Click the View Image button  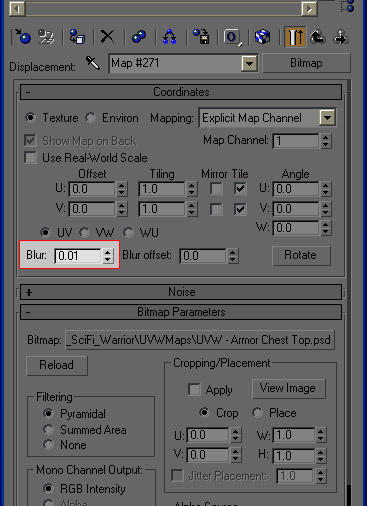[289, 388]
